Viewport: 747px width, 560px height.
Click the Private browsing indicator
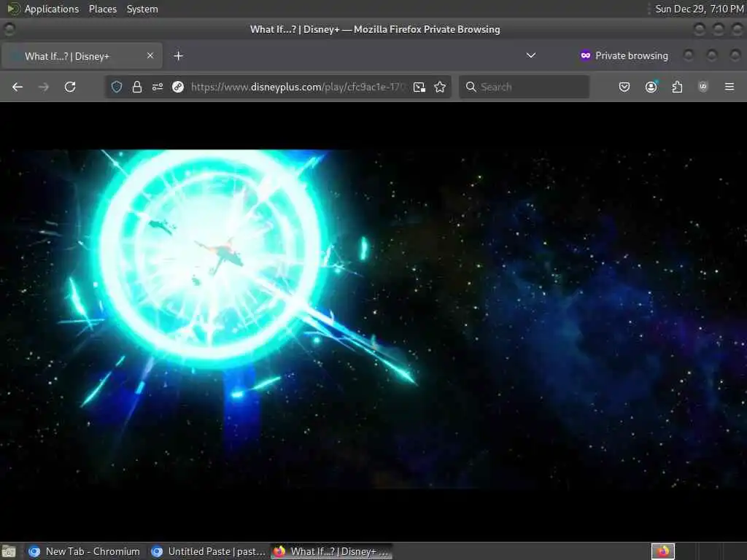[x=624, y=55]
